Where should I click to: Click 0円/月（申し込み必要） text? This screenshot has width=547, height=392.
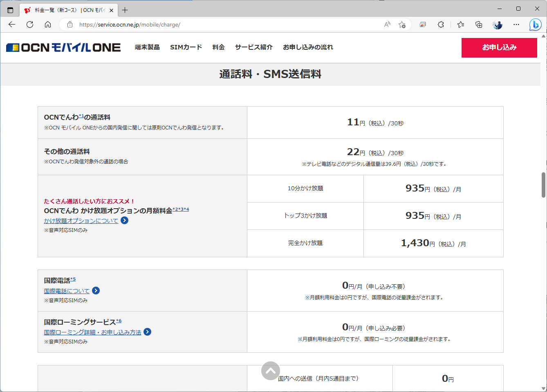point(374,327)
